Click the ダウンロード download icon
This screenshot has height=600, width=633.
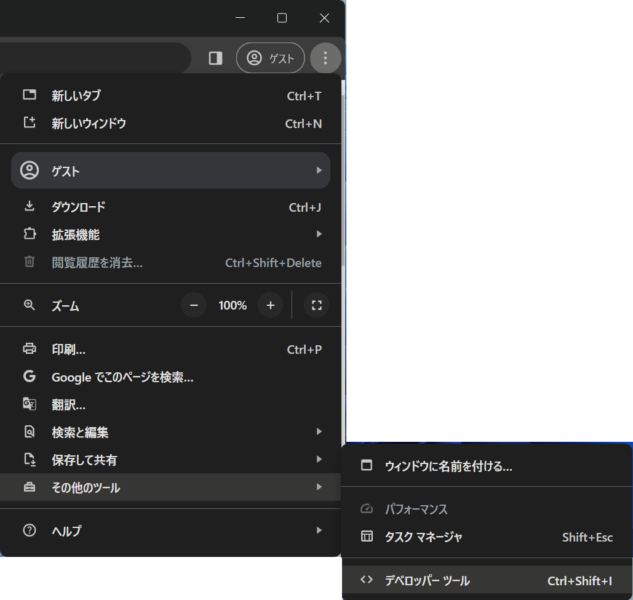29,206
